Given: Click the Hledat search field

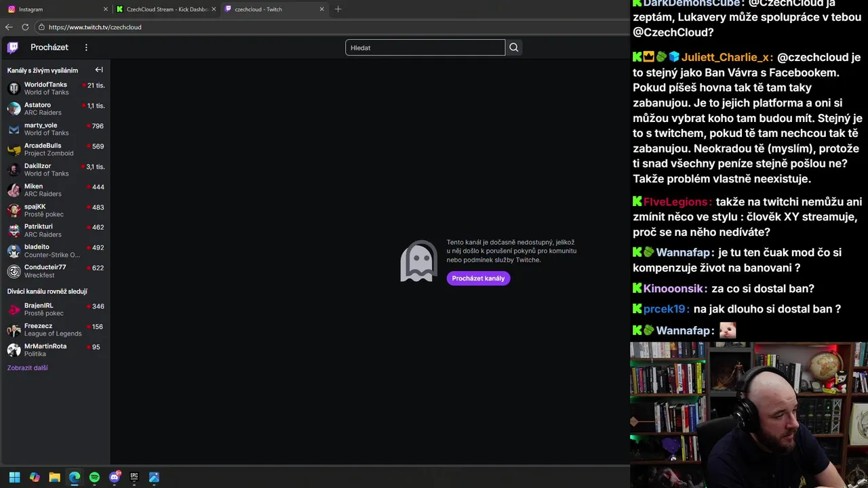Looking at the screenshot, I should (x=425, y=47).
